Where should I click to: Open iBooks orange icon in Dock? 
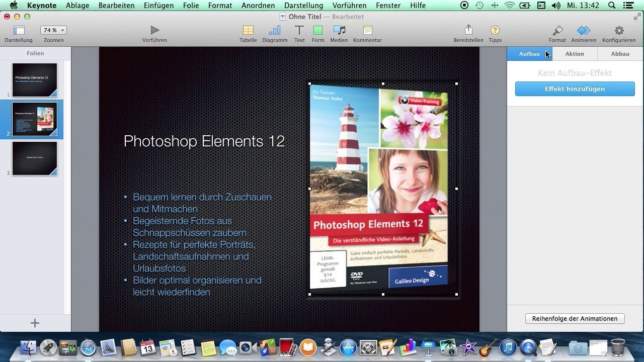click(308, 347)
